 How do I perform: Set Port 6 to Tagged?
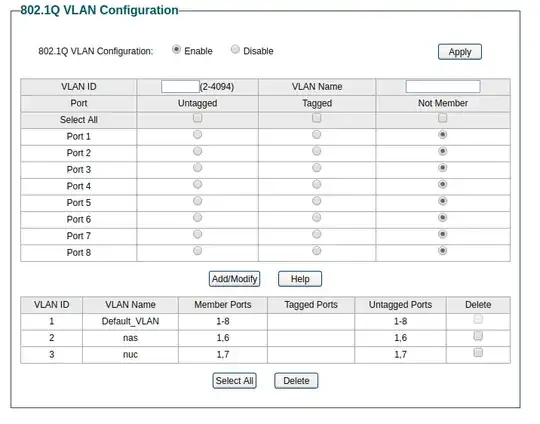[x=316, y=217]
